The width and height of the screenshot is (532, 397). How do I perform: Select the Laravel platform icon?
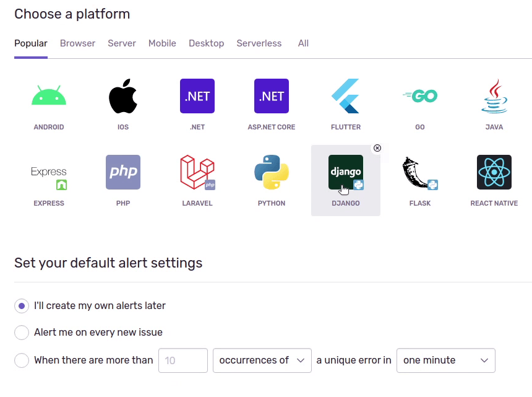(x=197, y=172)
